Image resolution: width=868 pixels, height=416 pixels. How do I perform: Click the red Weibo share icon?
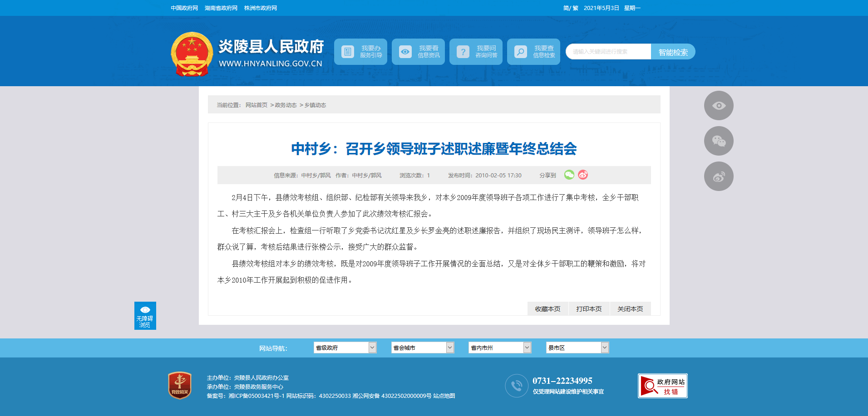coord(583,175)
